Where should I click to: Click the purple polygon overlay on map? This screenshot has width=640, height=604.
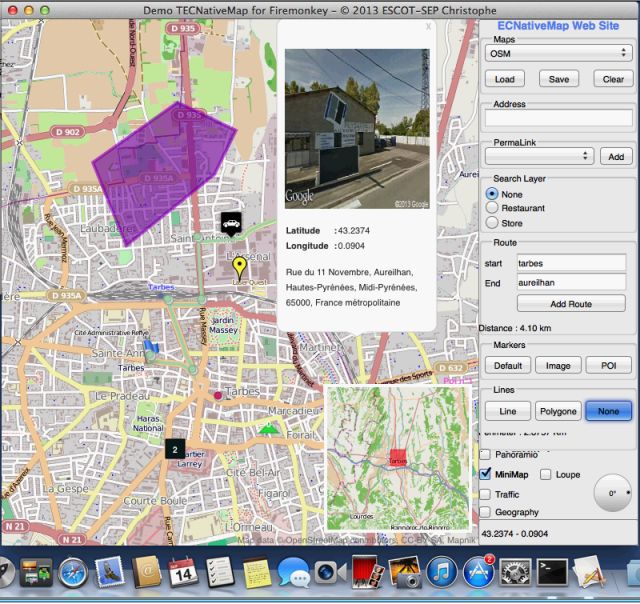click(x=163, y=171)
